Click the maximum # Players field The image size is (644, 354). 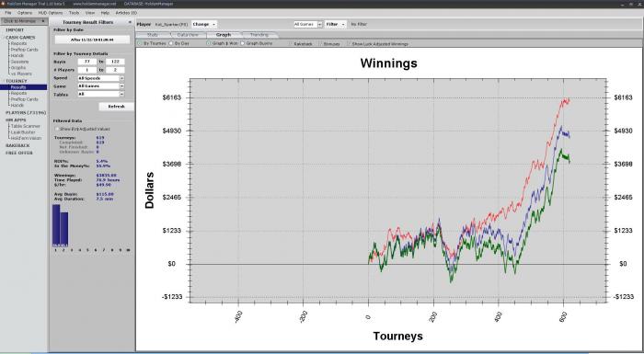(x=115, y=70)
